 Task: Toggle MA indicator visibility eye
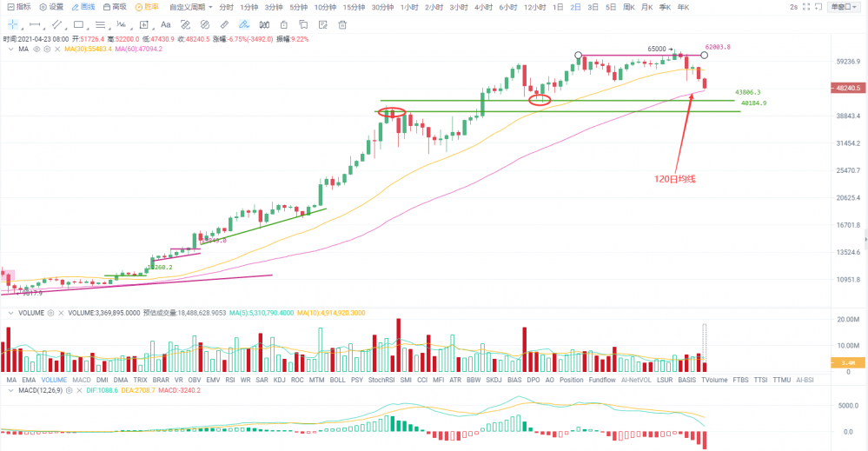[36, 50]
